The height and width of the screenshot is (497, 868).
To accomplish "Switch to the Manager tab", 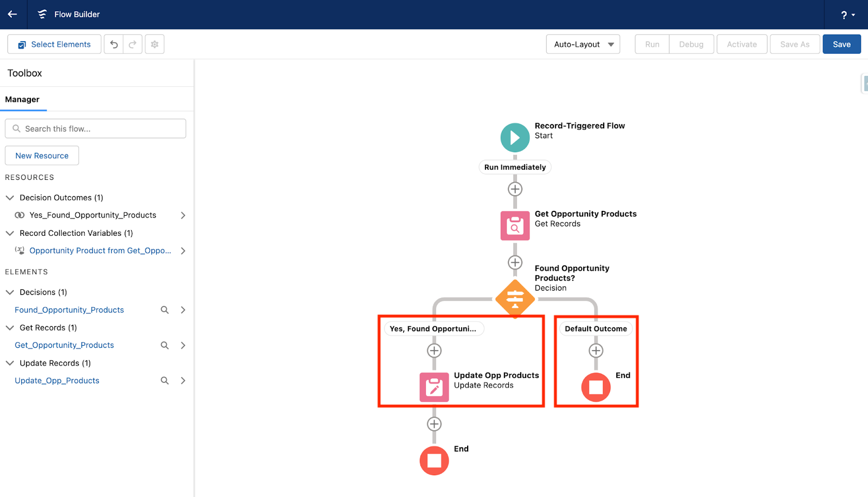I will pos(22,99).
